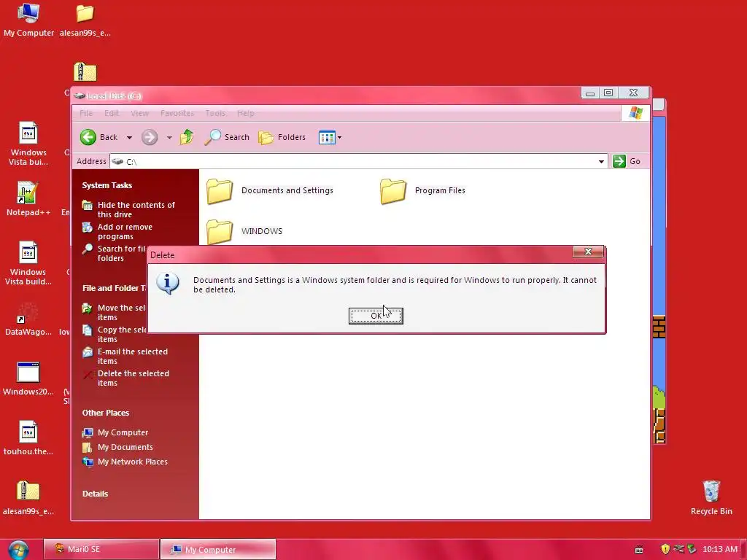Select the Windows Vista bui... desktop file

[28, 144]
